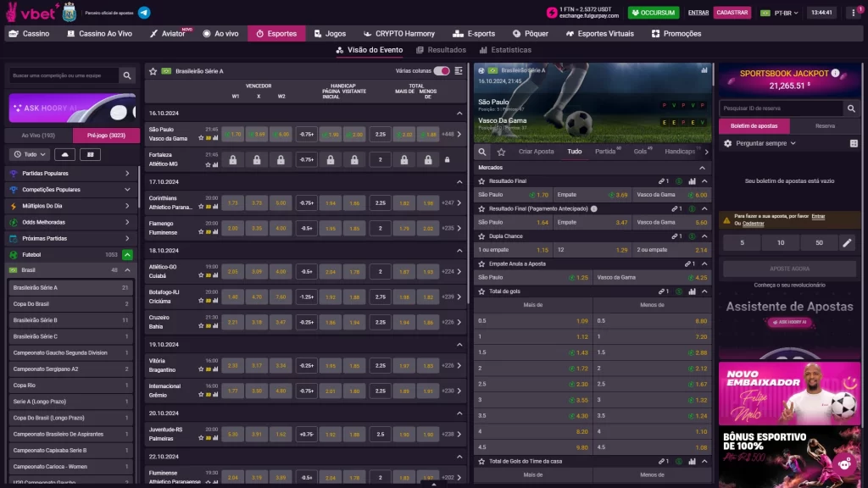
Task: Favorite Brasileirão Série A with the star icon
Action: 153,71
